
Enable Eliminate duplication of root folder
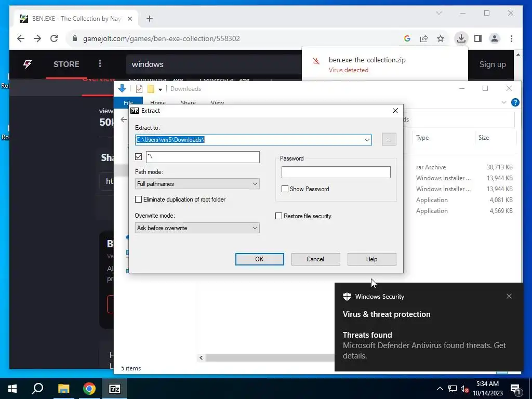point(138,199)
